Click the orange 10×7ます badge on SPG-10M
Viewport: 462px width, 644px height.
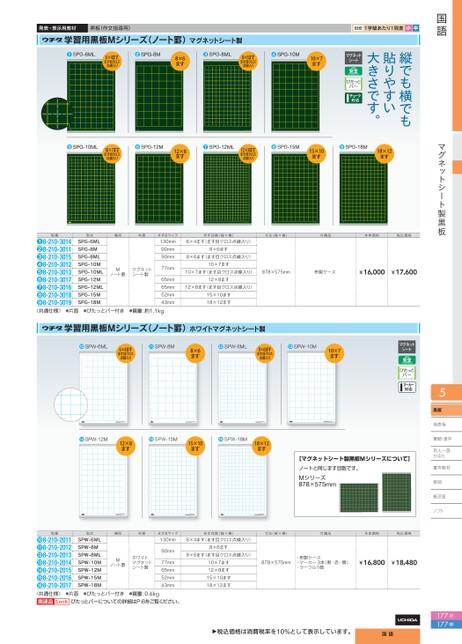click(316, 61)
